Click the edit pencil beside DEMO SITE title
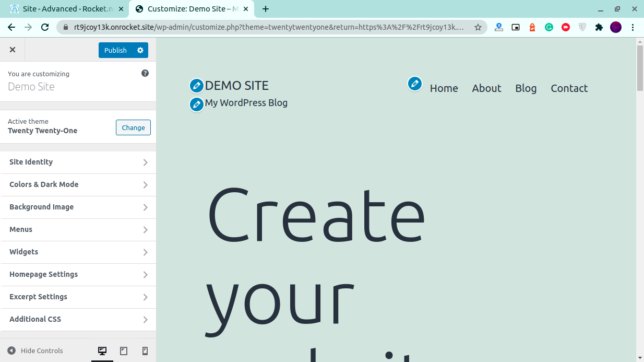644x362 pixels. [x=196, y=86]
